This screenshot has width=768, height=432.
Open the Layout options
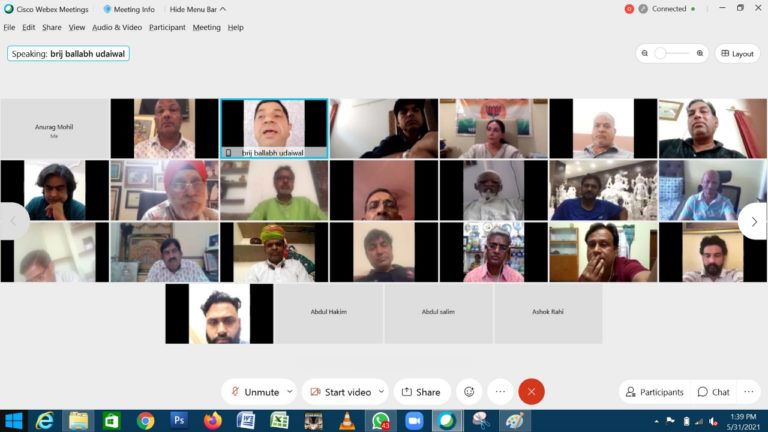pyautogui.click(x=737, y=53)
